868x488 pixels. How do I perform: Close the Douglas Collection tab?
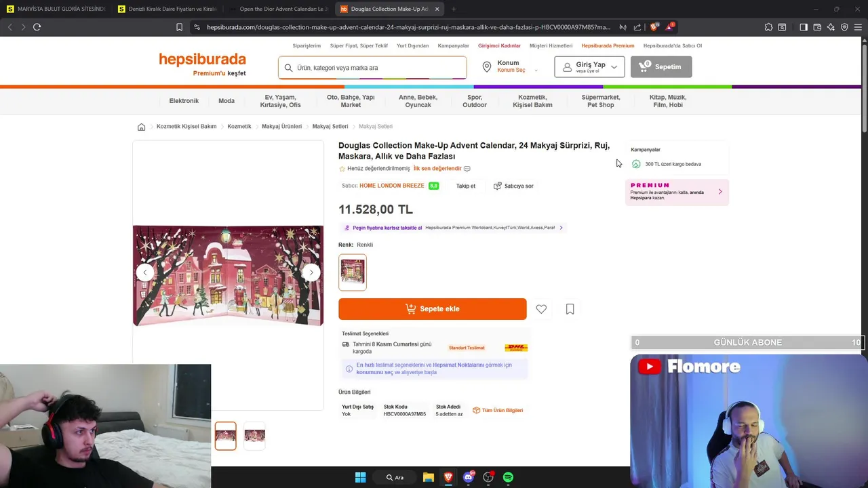coord(437,9)
